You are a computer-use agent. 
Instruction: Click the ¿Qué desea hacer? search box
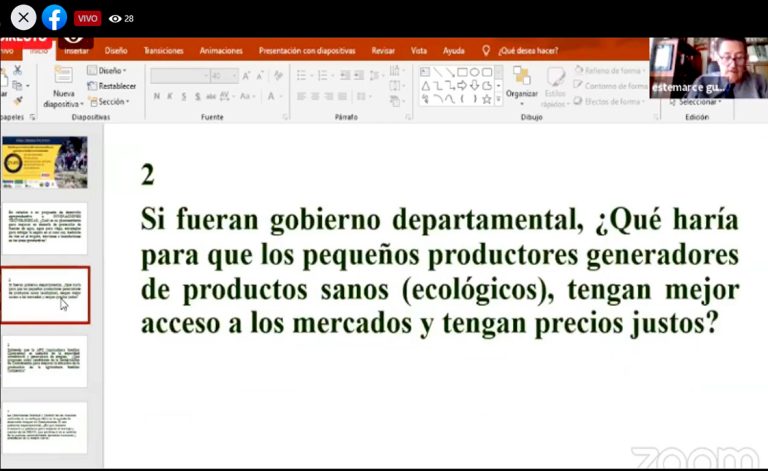pos(528,50)
